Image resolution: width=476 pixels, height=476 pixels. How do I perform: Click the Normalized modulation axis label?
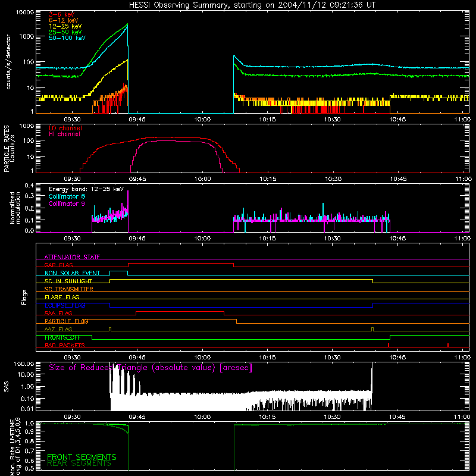(15, 208)
